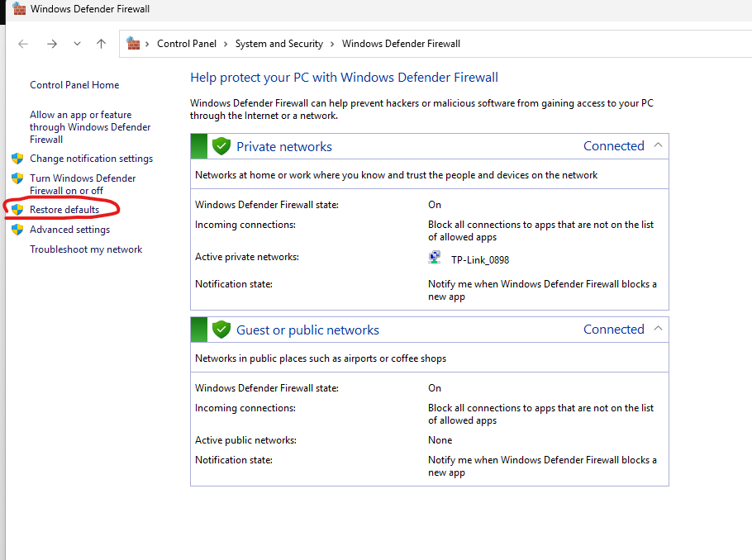Screen dimensions: 752x560
Task: Click Connected status in Guest or public header
Action: point(613,330)
